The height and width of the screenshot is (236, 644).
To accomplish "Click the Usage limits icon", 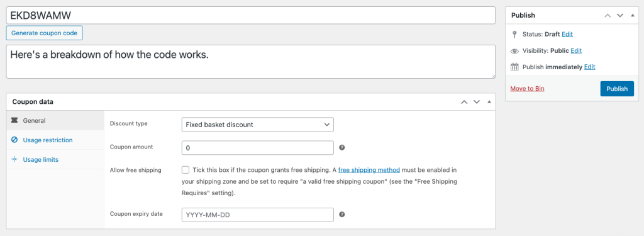I will 14,159.
